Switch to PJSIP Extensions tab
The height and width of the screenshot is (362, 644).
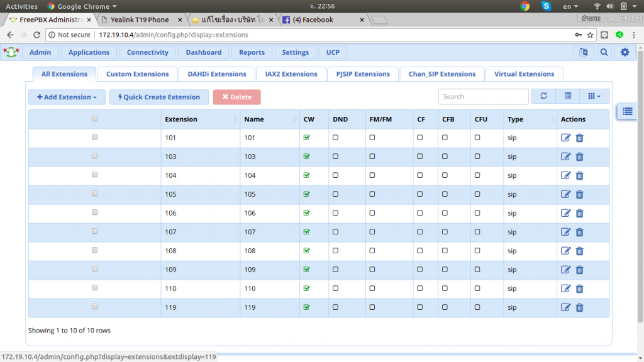pyautogui.click(x=363, y=74)
